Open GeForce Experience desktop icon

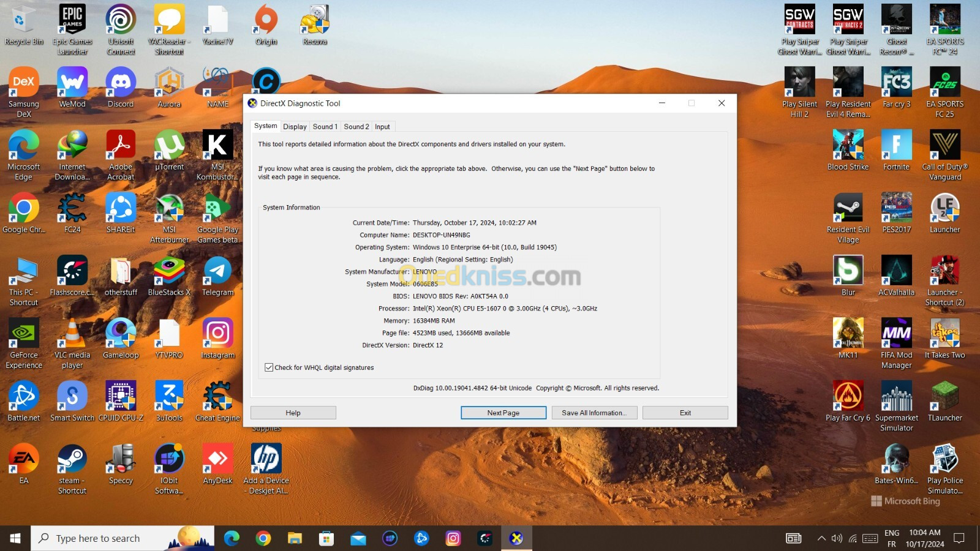coord(24,343)
